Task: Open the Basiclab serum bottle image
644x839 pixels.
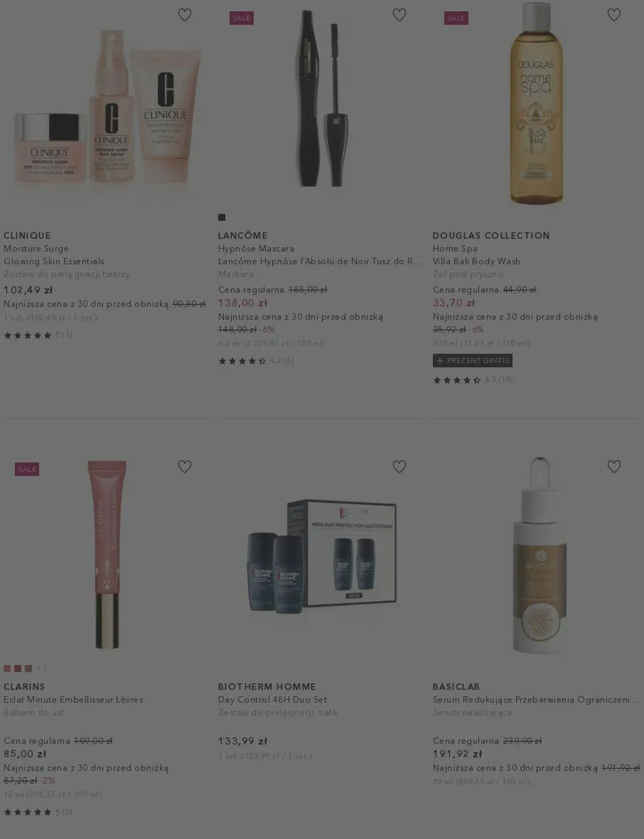Action: click(x=539, y=555)
